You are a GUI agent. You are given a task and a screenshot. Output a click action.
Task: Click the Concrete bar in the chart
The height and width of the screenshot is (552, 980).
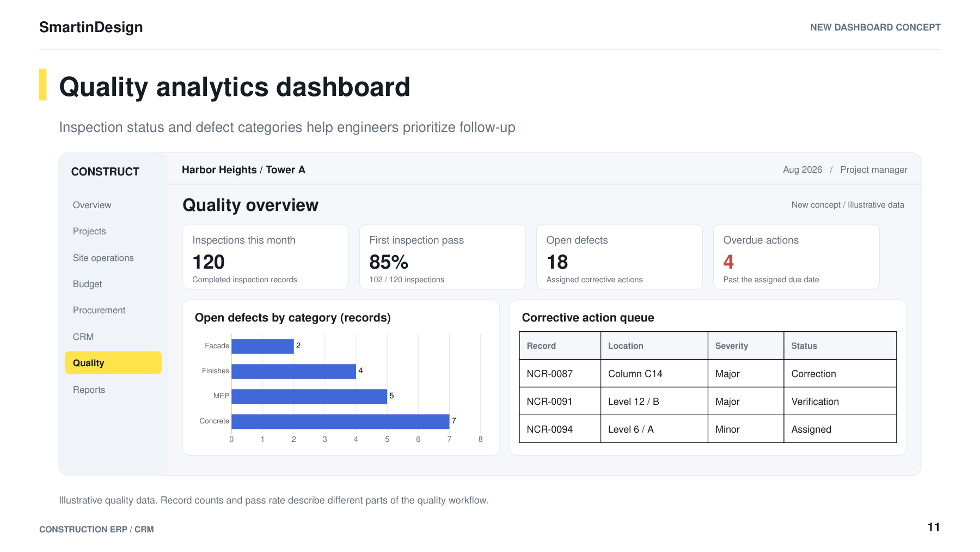pos(340,421)
